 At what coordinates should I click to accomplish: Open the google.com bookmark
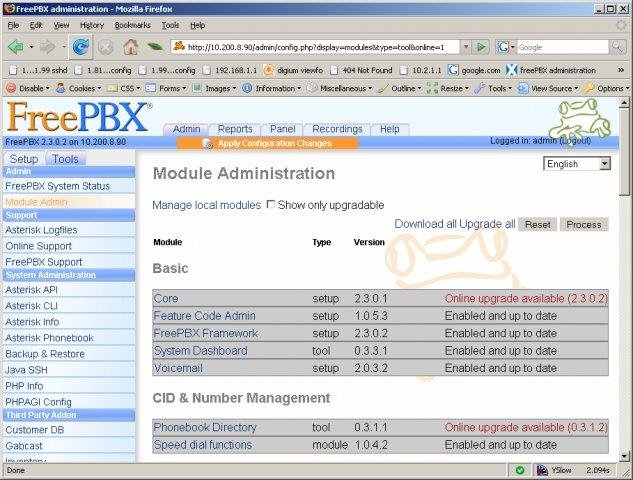tap(474, 70)
